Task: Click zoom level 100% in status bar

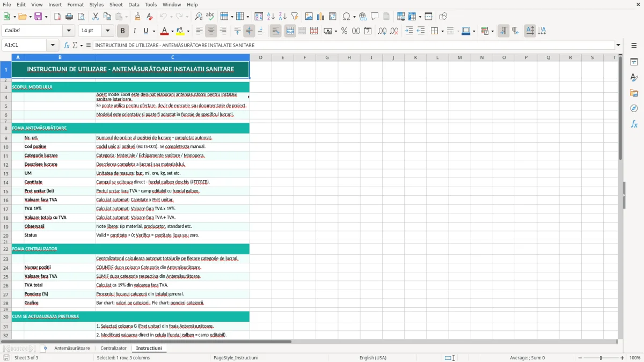Action: 634,358
